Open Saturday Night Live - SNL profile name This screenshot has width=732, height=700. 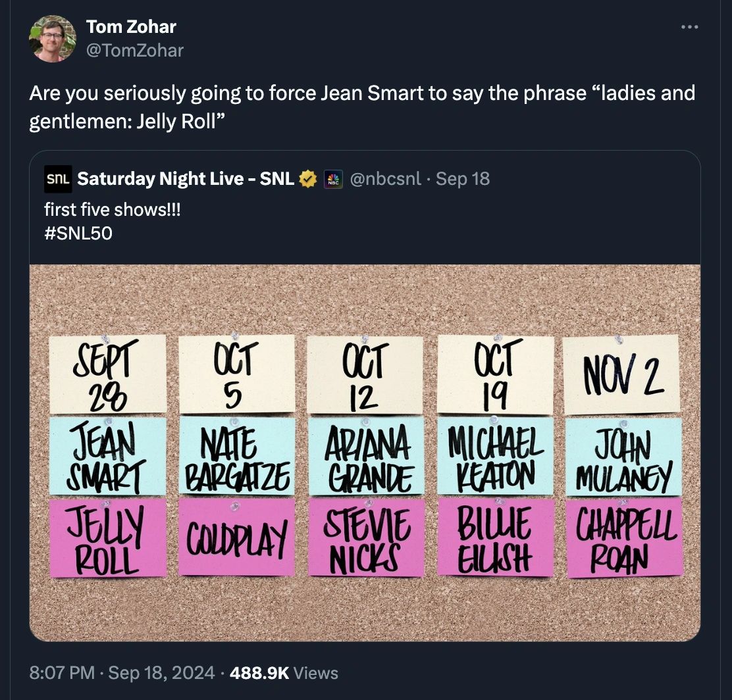point(185,179)
